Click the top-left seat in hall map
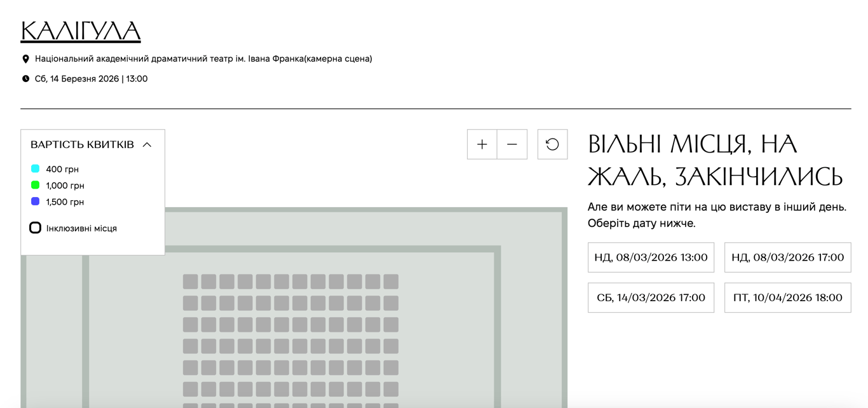 190,282
